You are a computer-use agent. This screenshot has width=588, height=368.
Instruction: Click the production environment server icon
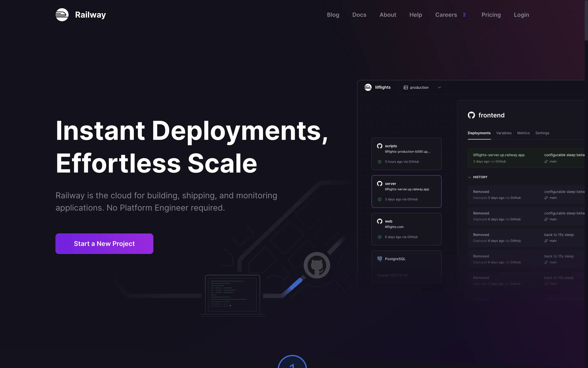pos(405,88)
